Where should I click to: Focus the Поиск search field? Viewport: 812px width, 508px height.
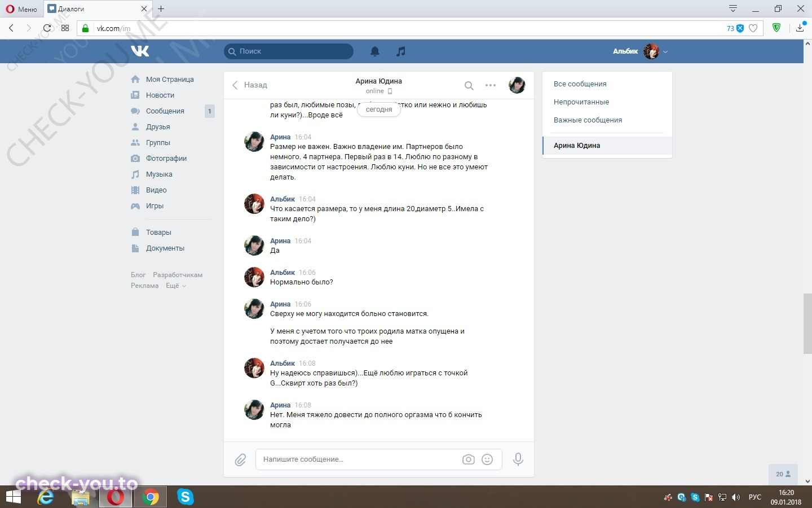tap(289, 51)
